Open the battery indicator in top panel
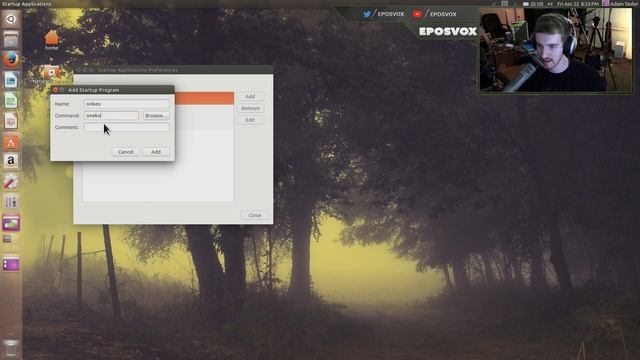640x360 pixels. [x=533, y=4]
